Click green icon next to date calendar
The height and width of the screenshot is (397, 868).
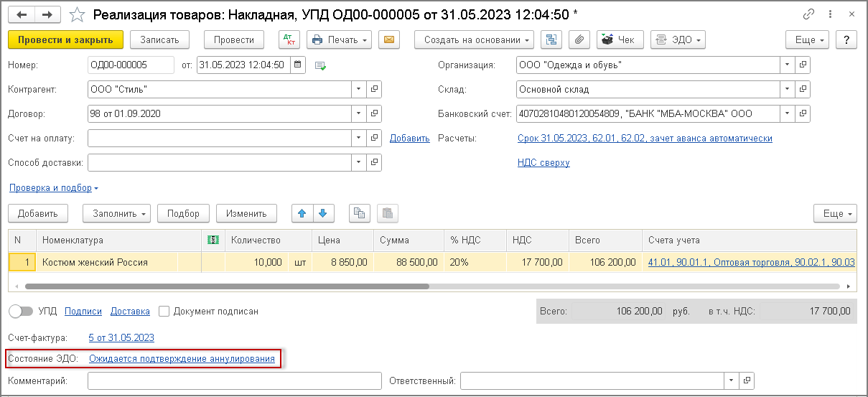point(320,66)
